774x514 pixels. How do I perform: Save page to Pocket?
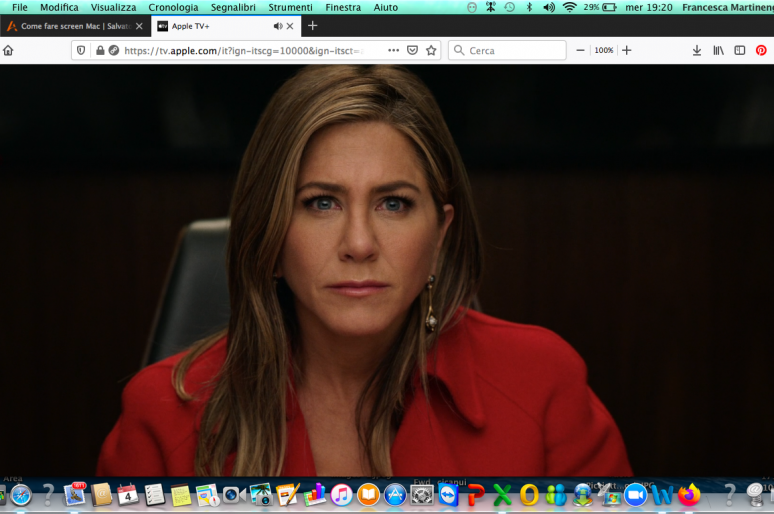(x=412, y=50)
